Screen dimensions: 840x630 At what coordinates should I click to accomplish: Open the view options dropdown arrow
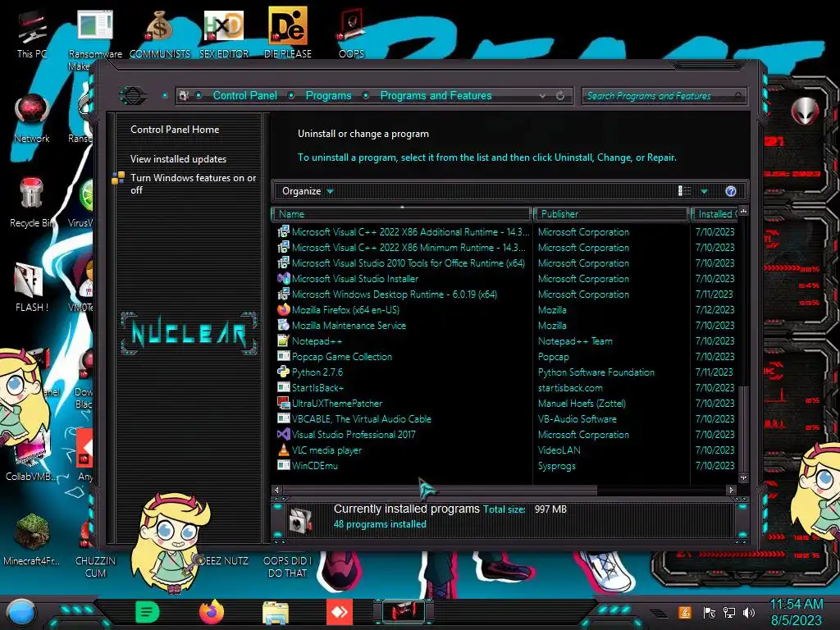coord(704,191)
